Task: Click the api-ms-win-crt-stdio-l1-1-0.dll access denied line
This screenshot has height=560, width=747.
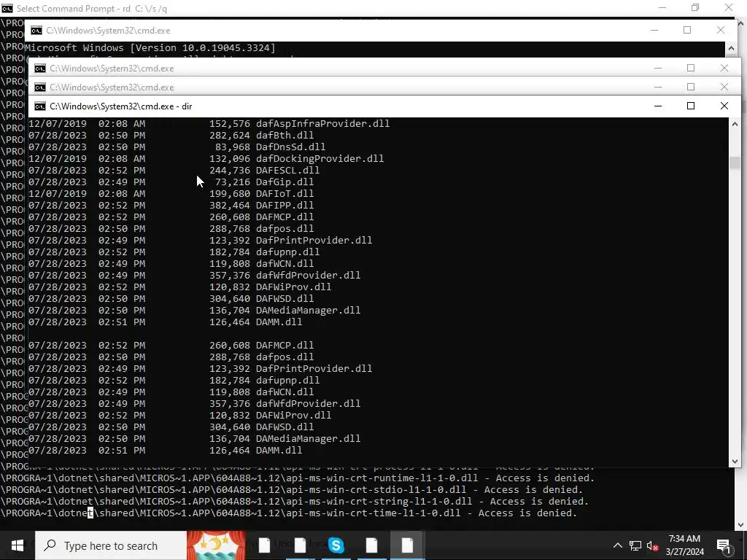Action: [292, 489]
